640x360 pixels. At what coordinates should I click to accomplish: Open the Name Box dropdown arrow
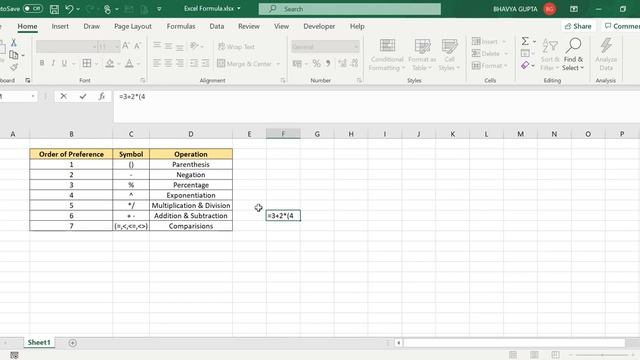[x=33, y=96]
